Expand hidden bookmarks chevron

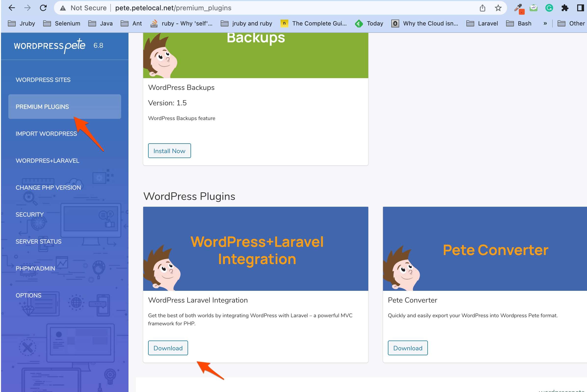(x=545, y=23)
